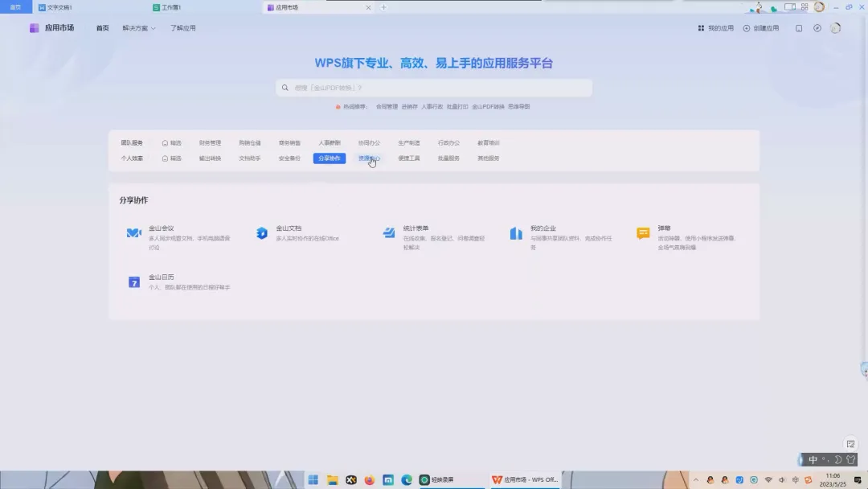This screenshot has height=489, width=868.
Task: Select the 商务销售 category
Action: 289,143
